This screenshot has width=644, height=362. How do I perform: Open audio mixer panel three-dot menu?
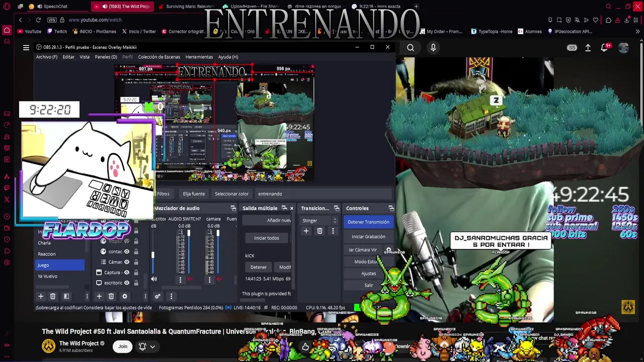pyautogui.click(x=171, y=297)
